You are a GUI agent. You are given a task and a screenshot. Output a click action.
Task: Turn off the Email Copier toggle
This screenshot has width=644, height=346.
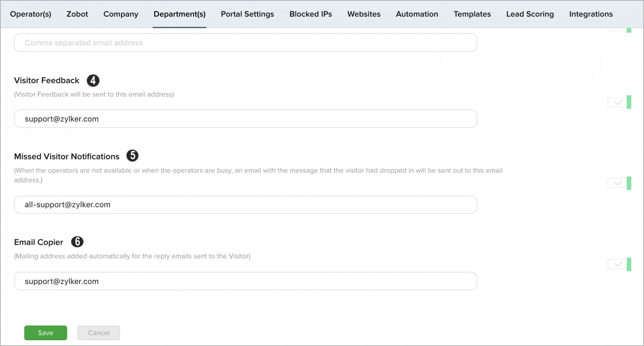click(619, 264)
